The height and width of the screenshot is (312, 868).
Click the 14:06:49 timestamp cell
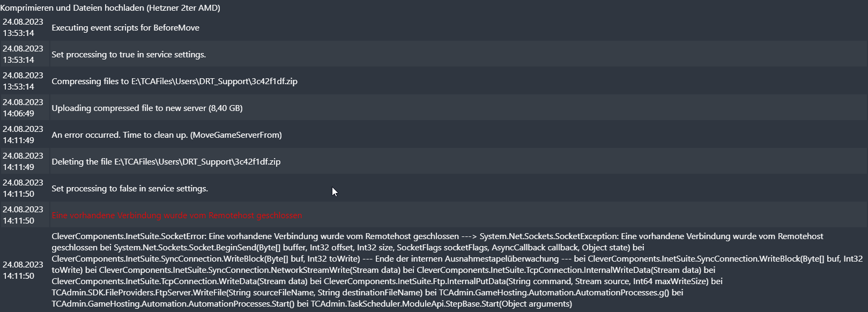pos(23,108)
